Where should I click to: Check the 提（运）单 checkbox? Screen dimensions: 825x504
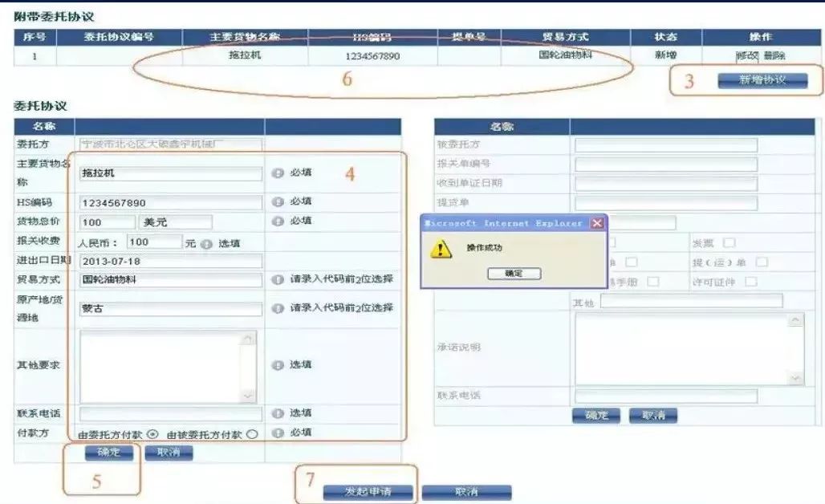761,262
